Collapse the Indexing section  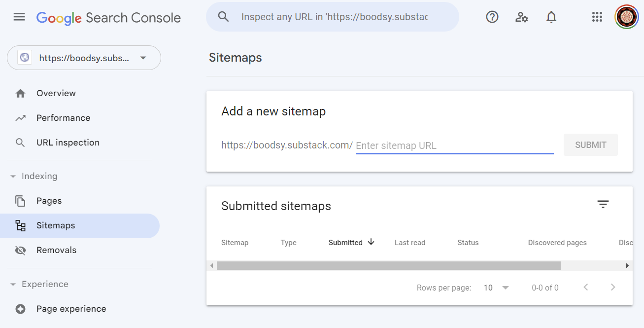click(x=12, y=176)
